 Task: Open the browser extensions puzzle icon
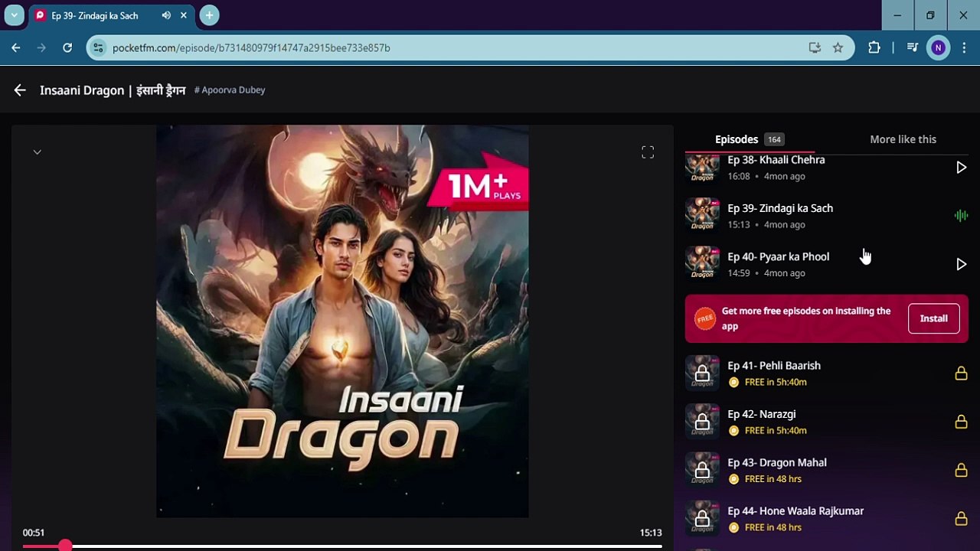(874, 47)
